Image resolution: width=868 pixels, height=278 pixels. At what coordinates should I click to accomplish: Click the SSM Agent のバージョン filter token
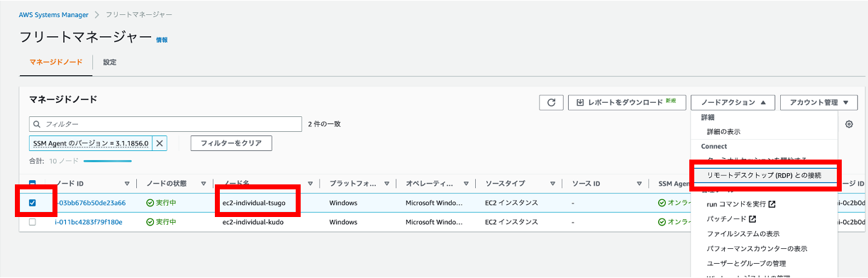pos(91,143)
